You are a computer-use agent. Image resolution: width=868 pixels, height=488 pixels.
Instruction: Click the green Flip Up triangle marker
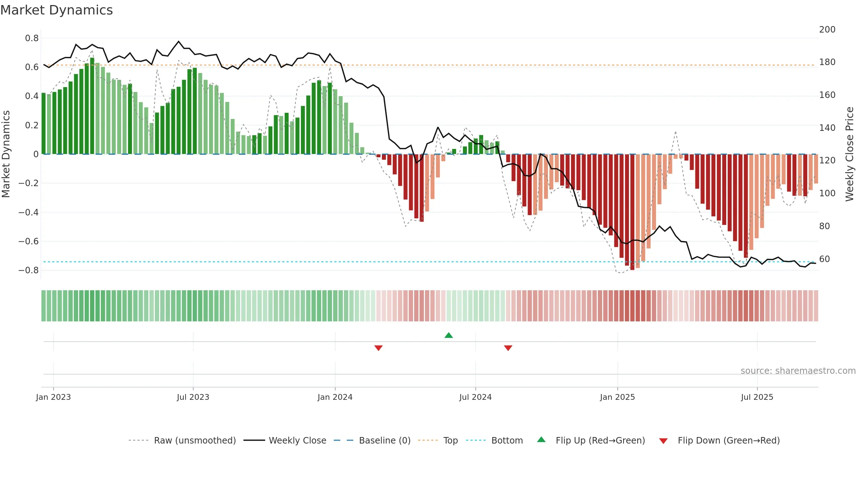[x=448, y=335]
